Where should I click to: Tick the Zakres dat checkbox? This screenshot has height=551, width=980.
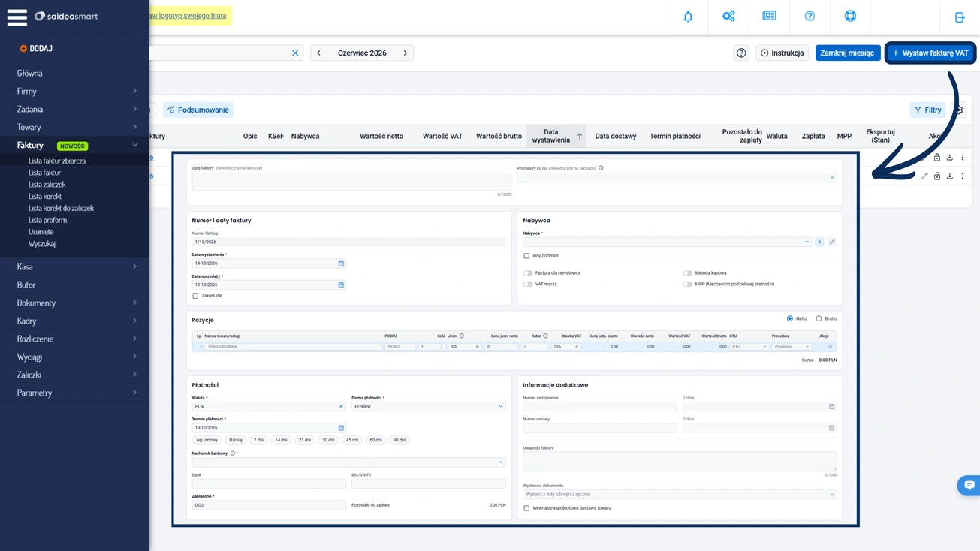tap(195, 296)
